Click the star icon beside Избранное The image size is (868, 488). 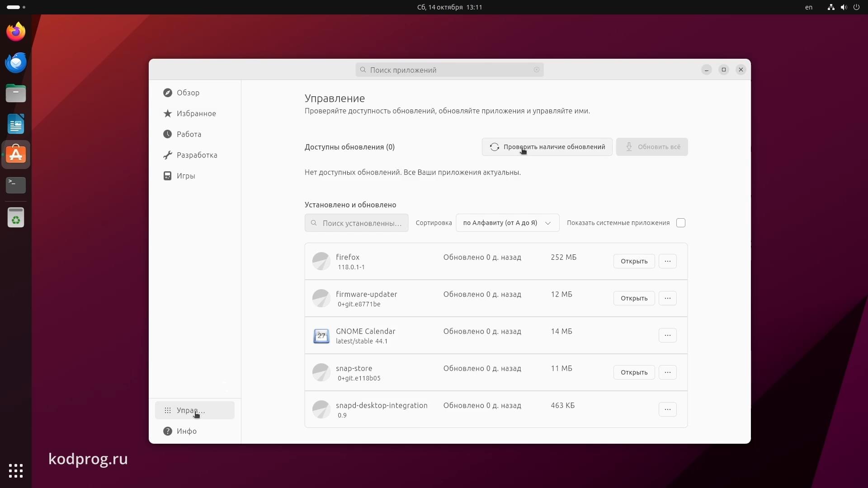pyautogui.click(x=168, y=113)
